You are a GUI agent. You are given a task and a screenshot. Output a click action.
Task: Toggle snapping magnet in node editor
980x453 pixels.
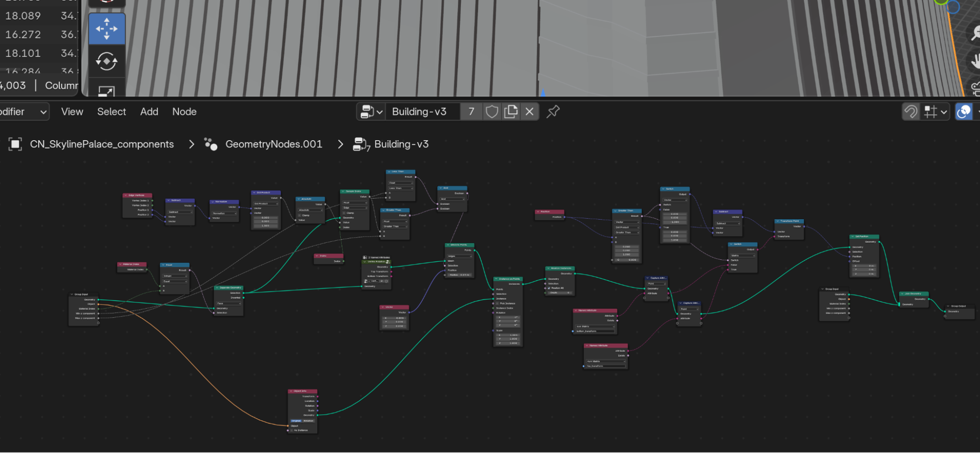(911, 112)
